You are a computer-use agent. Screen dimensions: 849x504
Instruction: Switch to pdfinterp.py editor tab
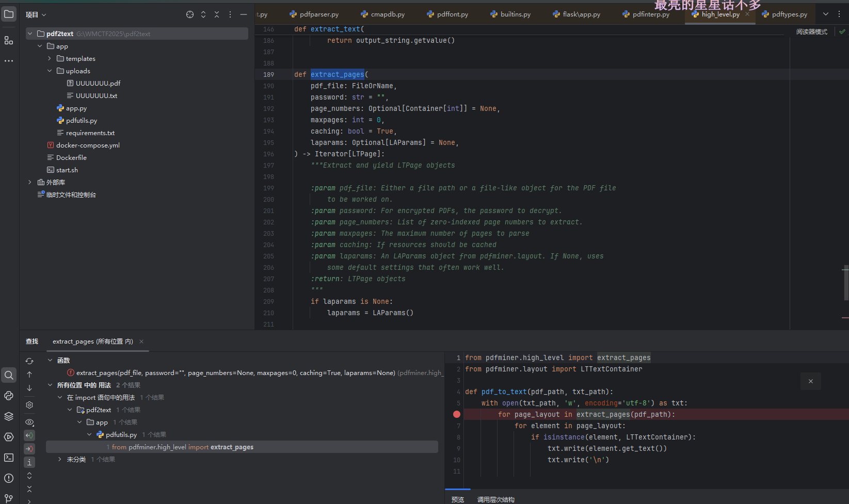click(646, 14)
